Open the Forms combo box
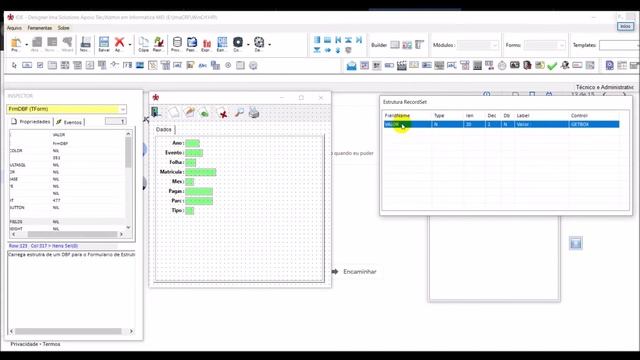 click(x=544, y=45)
